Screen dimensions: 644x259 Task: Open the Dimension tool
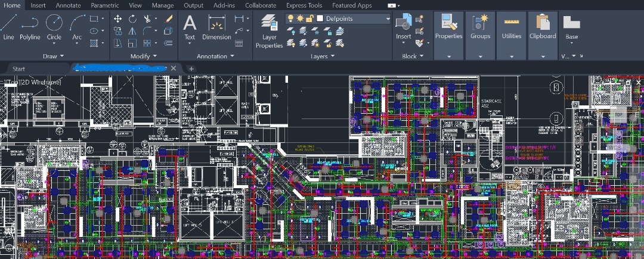216,27
